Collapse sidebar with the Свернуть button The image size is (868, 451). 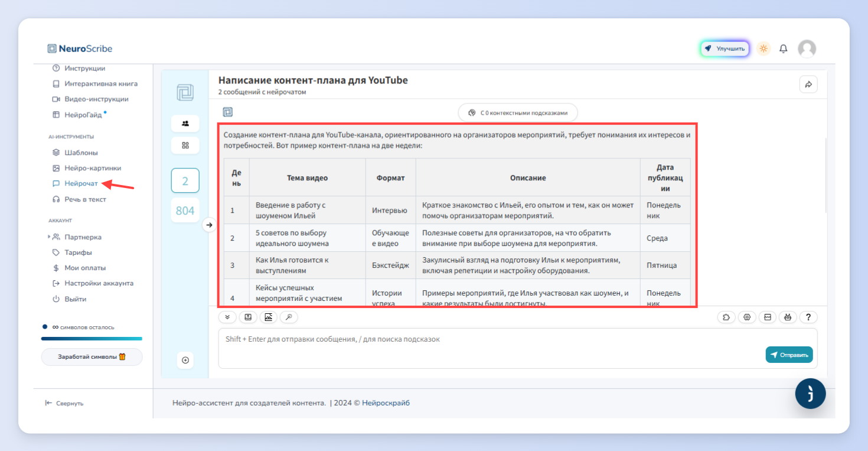(64, 403)
